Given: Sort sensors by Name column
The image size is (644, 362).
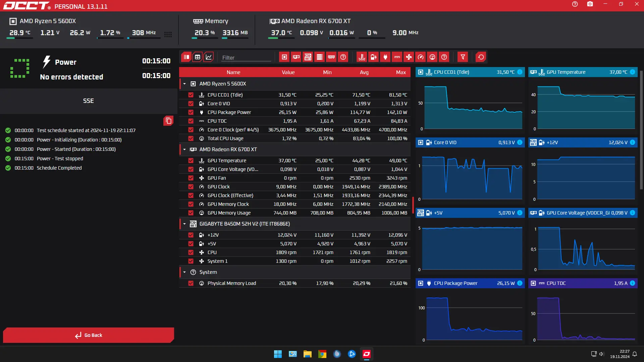Looking at the screenshot, I should point(233,72).
